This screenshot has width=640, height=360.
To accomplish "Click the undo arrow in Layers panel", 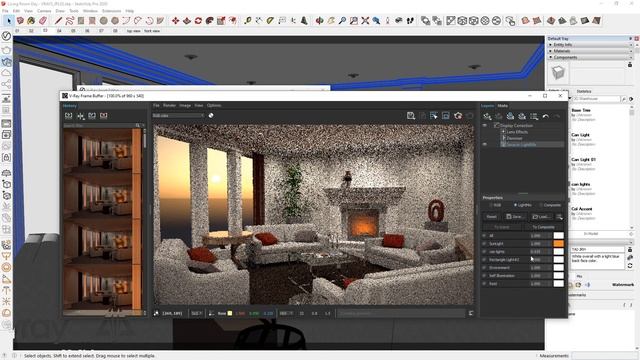I will coord(546,116).
